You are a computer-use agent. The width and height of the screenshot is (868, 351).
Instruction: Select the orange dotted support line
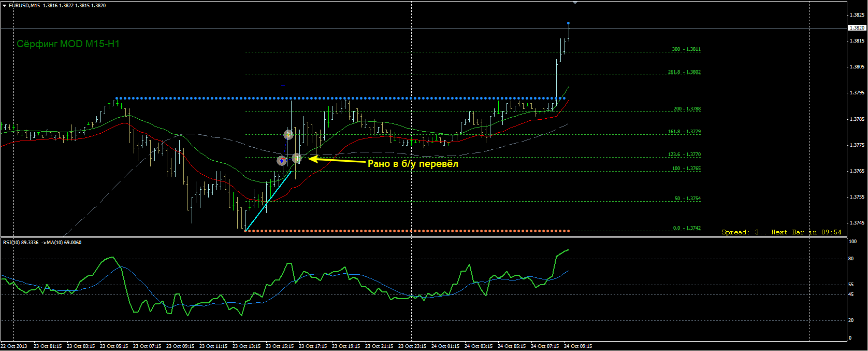coord(407,231)
